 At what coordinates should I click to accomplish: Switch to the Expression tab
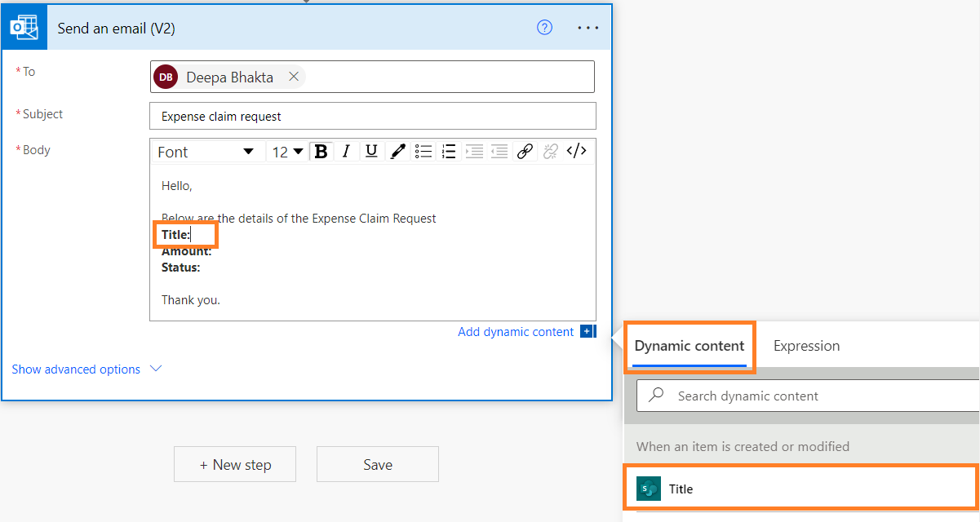[x=806, y=346]
